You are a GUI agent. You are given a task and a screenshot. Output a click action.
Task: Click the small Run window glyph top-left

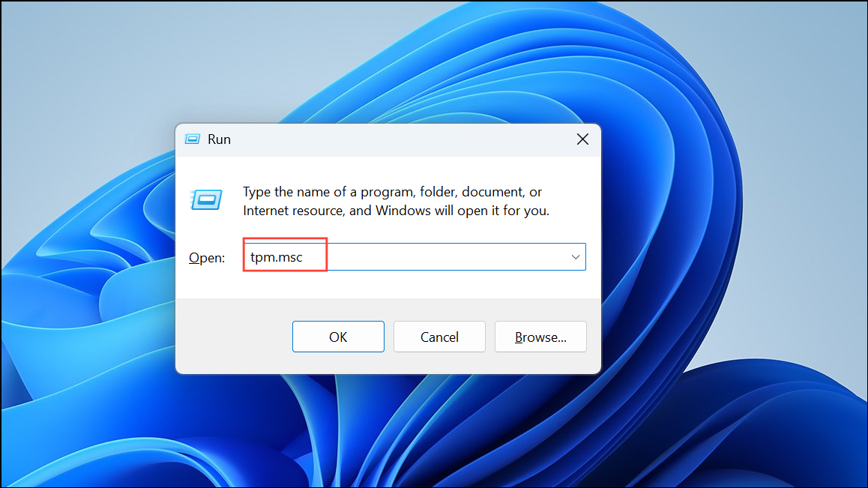[193, 139]
